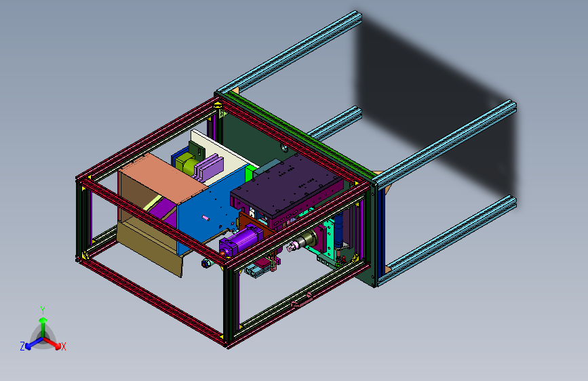Click the blue Z axis of the orientation triad
Viewport: 588px width, 381px height.
(x=33, y=344)
